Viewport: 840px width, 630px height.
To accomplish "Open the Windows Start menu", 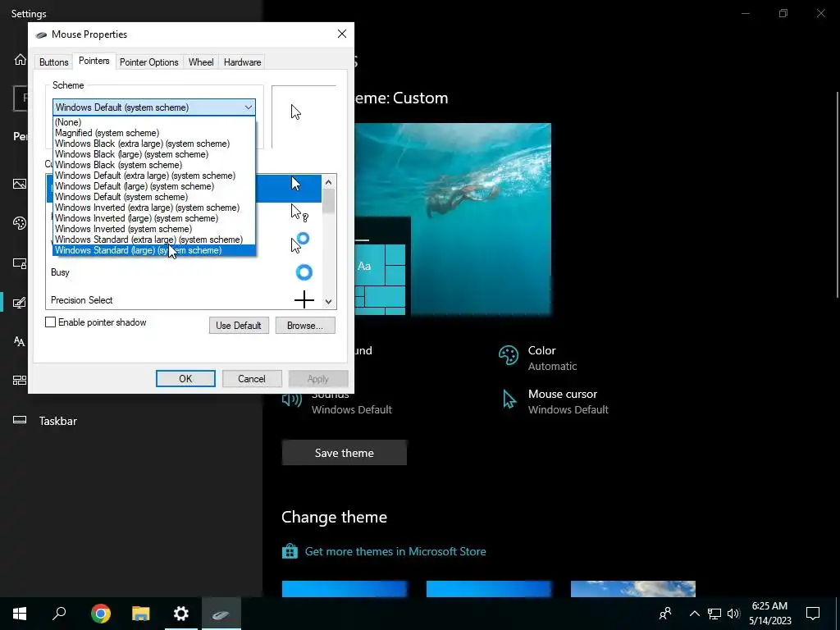I will pyautogui.click(x=20, y=614).
